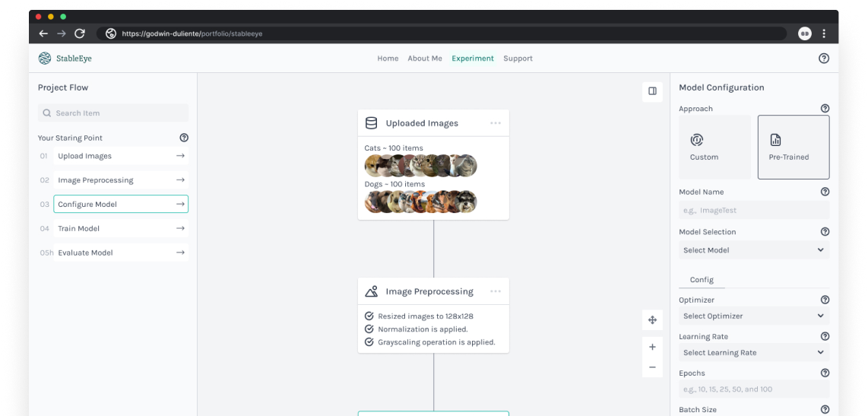This screenshot has width=868, height=416.
Task: Click help icon beside Your Staring Point
Action: 184,138
